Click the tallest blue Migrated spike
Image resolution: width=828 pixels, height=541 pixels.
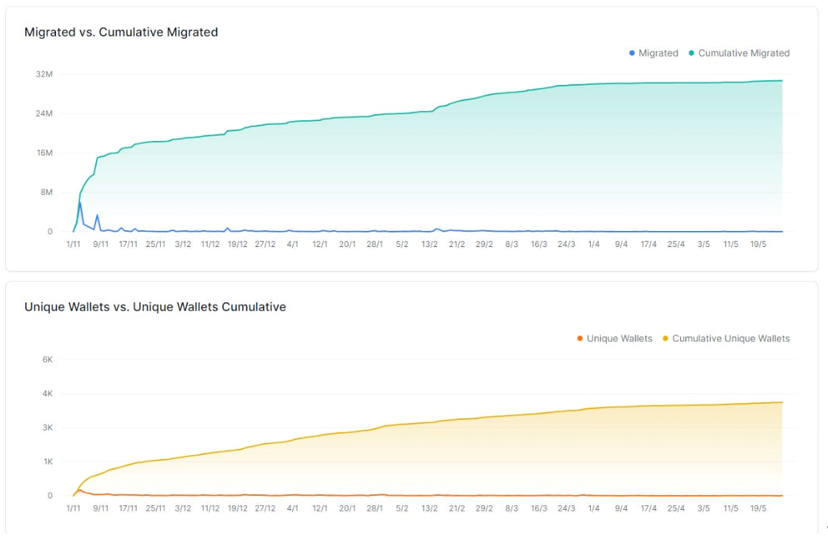pos(80,203)
